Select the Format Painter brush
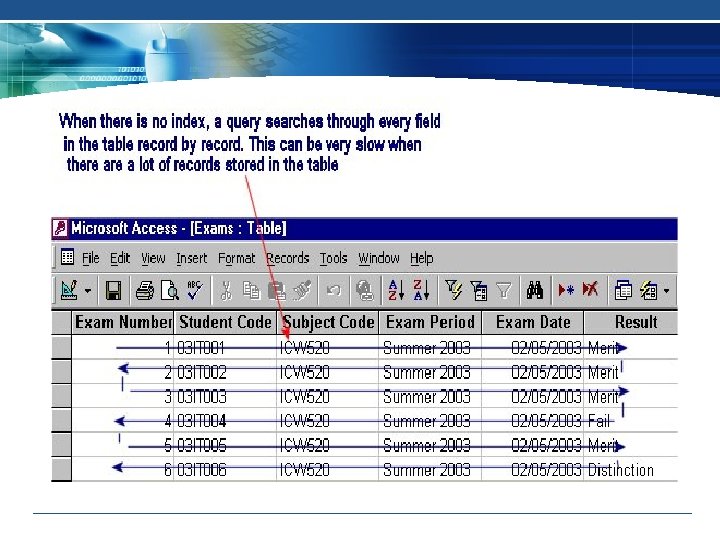This screenshot has height=540, width=720. tap(302, 291)
